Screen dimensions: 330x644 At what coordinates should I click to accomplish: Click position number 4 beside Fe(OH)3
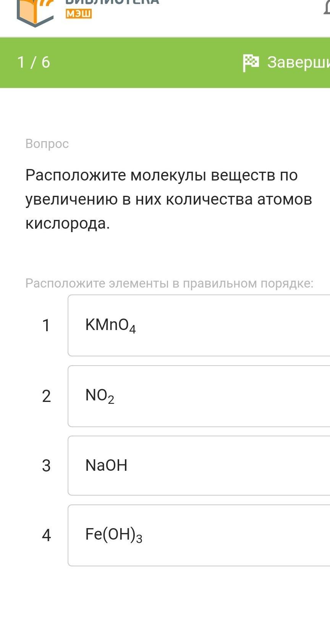point(46,535)
